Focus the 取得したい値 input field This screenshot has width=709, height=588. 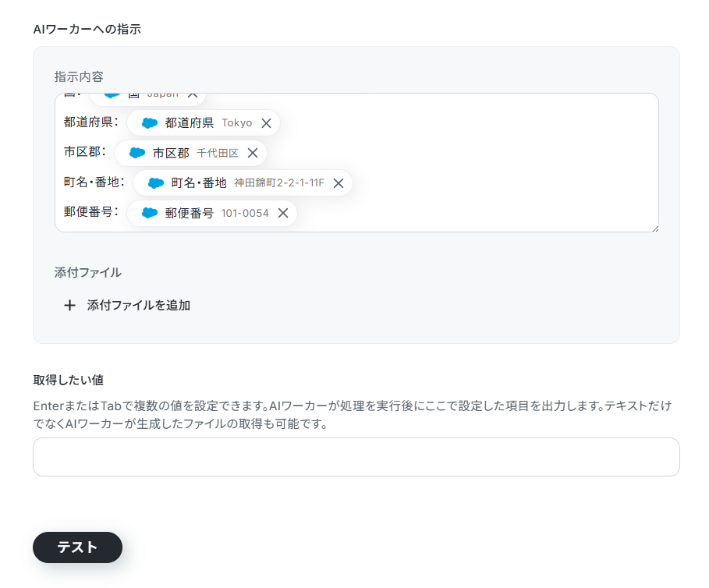point(356,457)
